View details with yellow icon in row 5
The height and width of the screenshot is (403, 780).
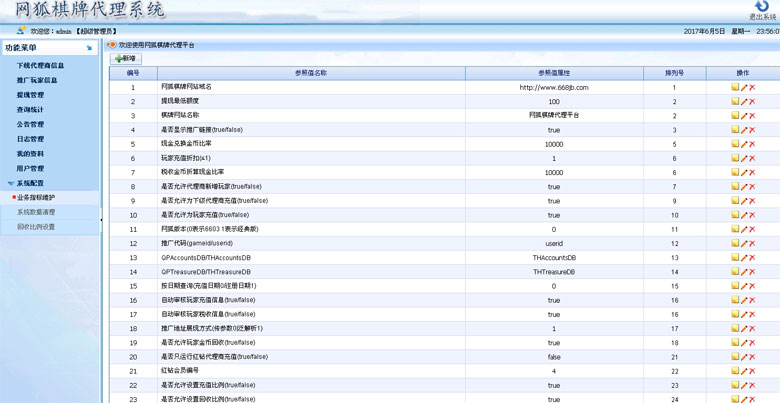pyautogui.click(x=735, y=144)
